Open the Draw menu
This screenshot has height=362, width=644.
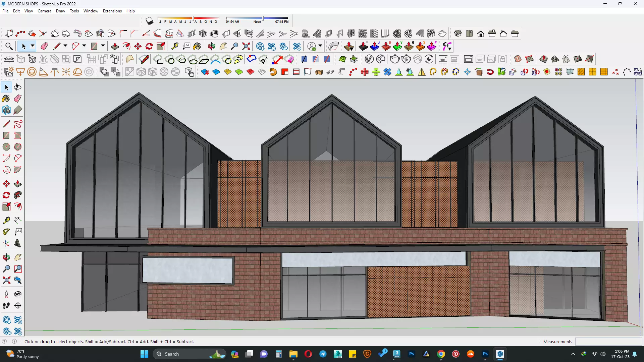tap(60, 11)
